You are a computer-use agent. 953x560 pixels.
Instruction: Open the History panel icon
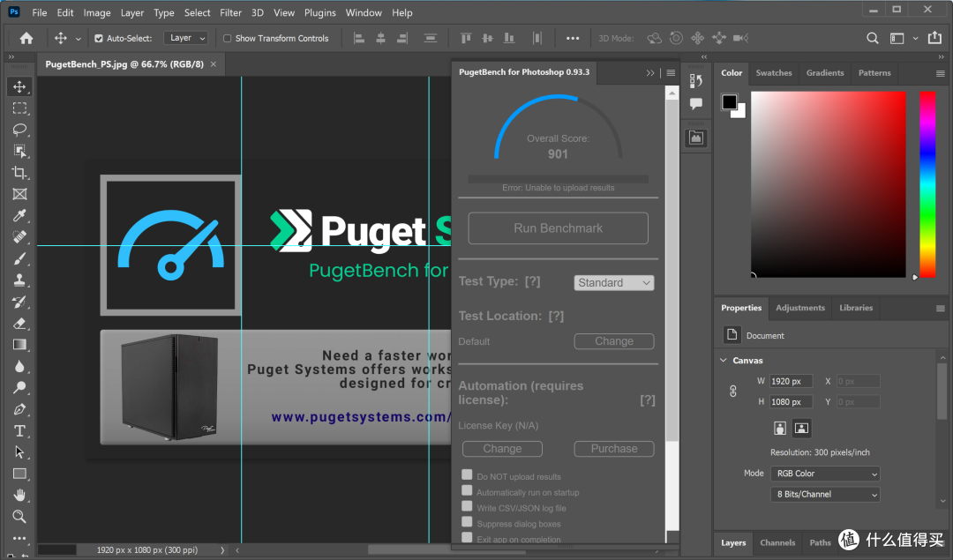coord(696,81)
